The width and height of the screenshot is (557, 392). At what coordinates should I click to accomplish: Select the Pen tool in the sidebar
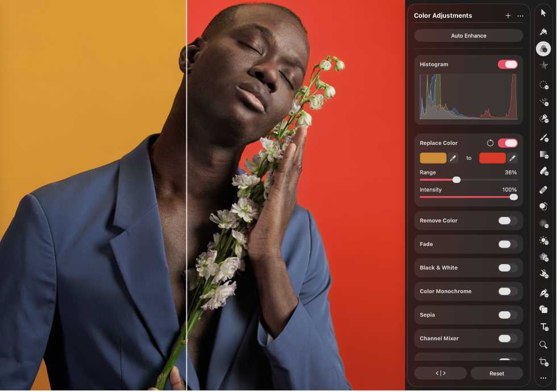(543, 291)
